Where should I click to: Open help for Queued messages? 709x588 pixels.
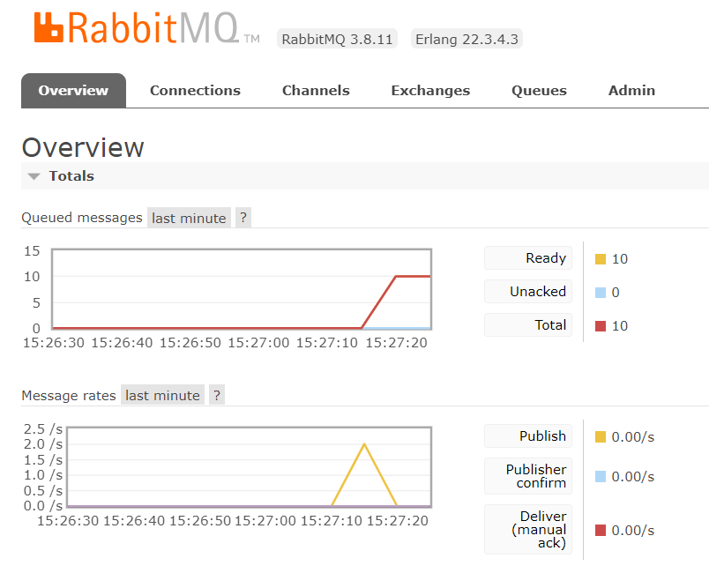pos(243,218)
